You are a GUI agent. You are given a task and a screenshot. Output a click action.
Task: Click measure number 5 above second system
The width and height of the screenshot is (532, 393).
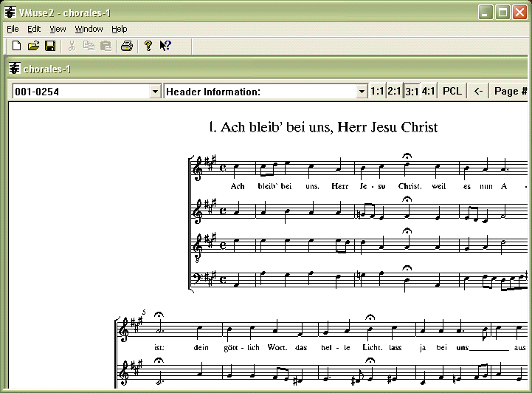click(x=144, y=312)
